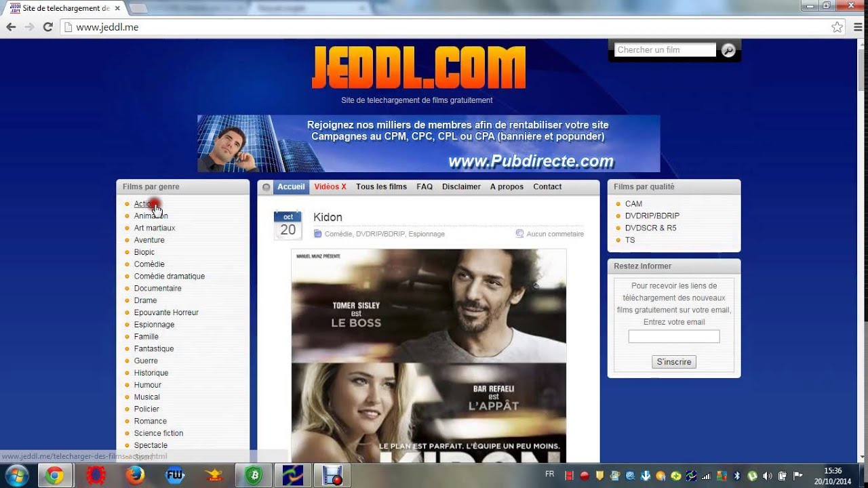The height and width of the screenshot is (488, 868).
Task: Open the A propos menu item
Action: coord(507,187)
